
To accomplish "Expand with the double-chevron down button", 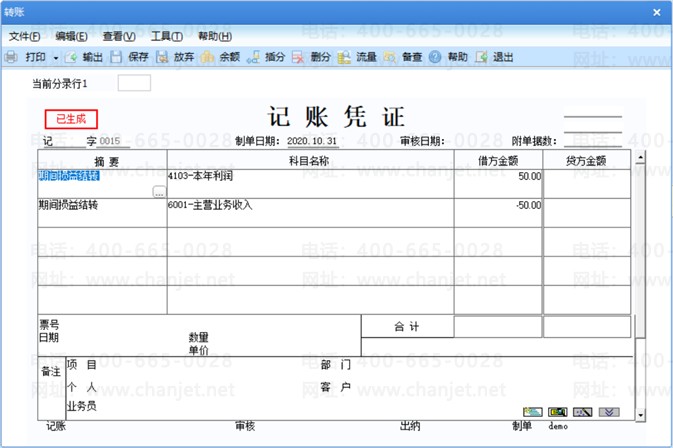I will (x=609, y=412).
